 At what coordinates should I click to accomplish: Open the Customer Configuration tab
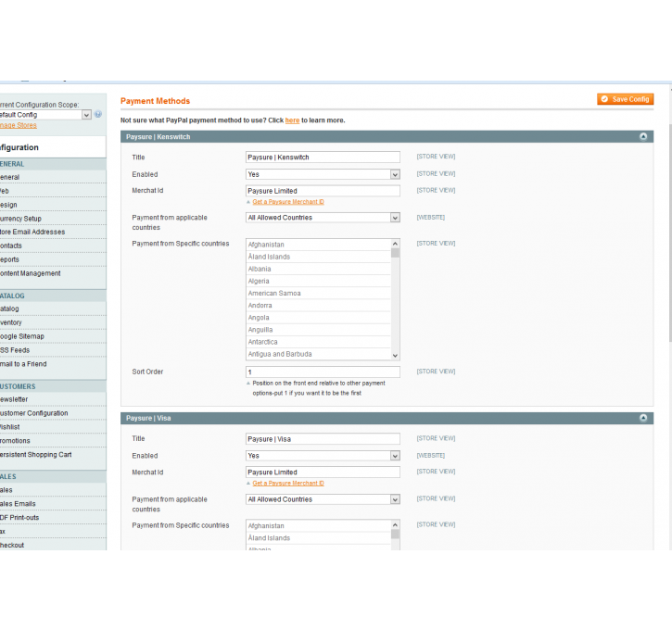(x=53, y=413)
